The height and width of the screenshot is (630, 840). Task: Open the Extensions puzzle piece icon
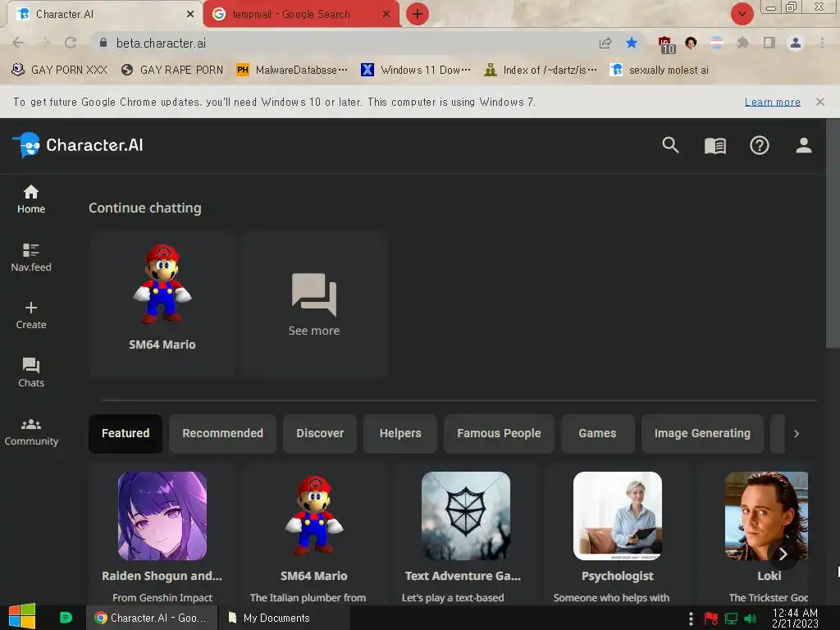tap(742, 43)
